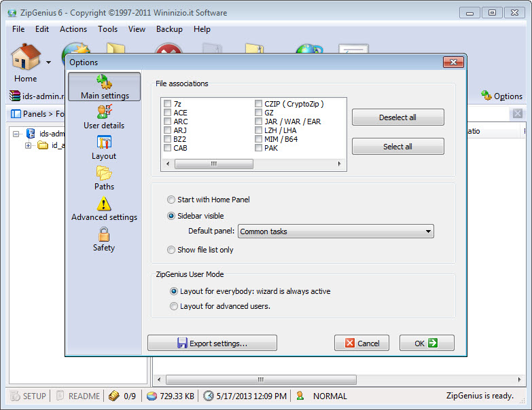The image size is (532, 410).
Task: Check the ACE file association
Action: pyautogui.click(x=167, y=112)
